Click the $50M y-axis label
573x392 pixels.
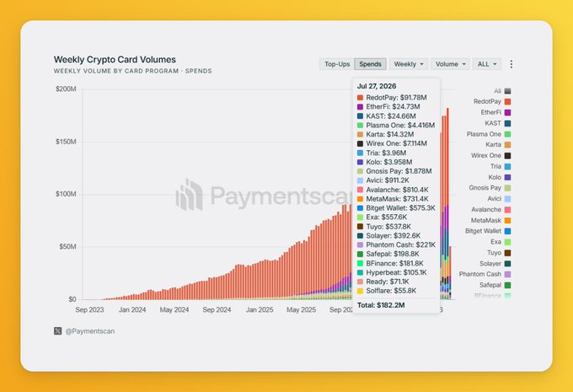point(67,247)
